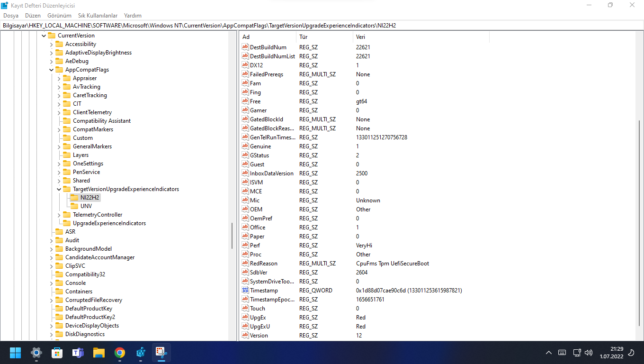This screenshot has width=644, height=364.
Task: Expand the ClientTelemetry key
Action: [59, 112]
